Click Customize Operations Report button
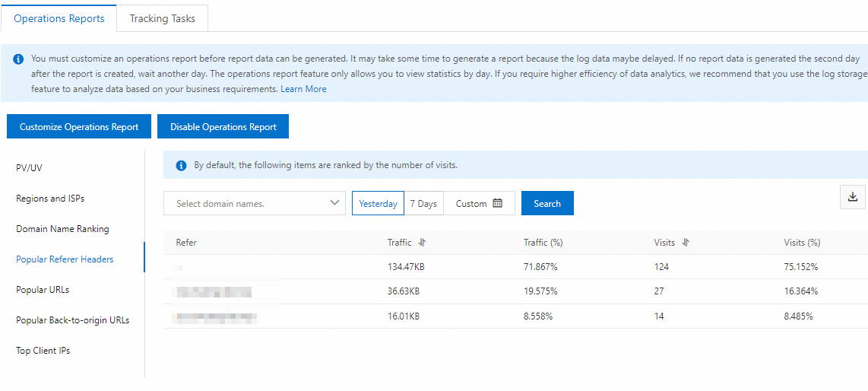868x391 pixels. (79, 127)
